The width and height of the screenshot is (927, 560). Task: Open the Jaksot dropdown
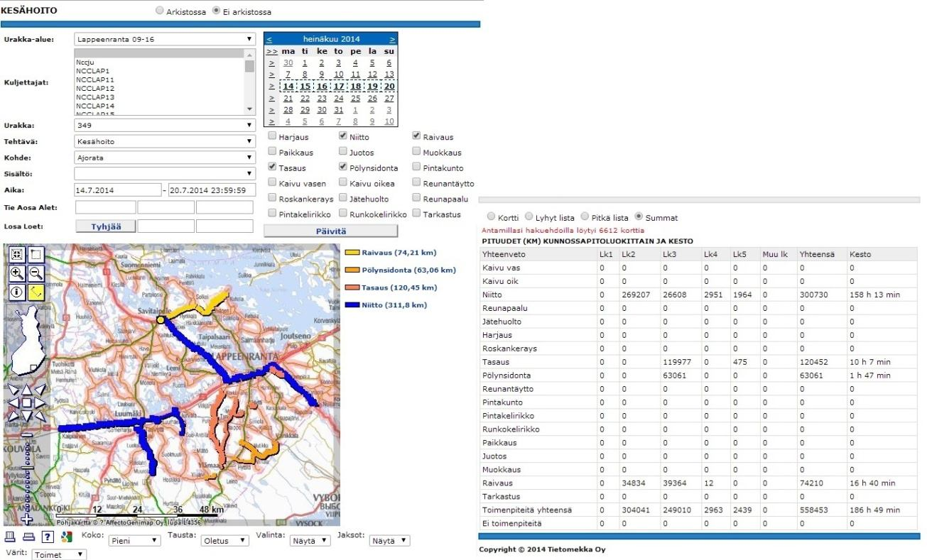point(390,540)
